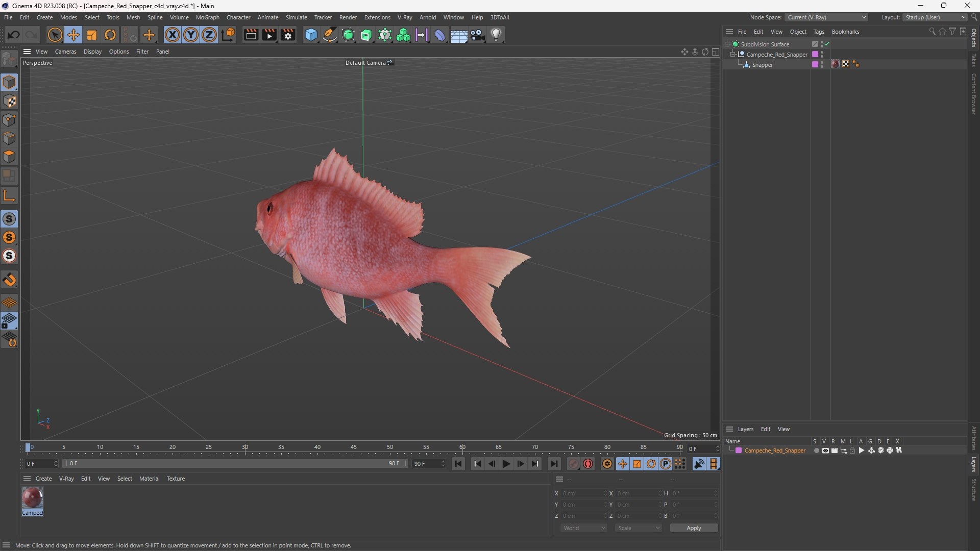
Task: Select the Campeche material thumbnail
Action: click(32, 498)
